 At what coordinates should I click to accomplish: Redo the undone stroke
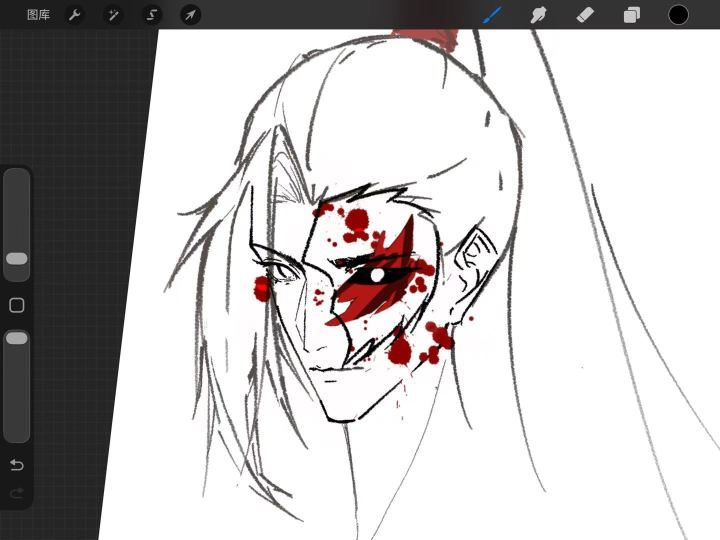pos(17,494)
